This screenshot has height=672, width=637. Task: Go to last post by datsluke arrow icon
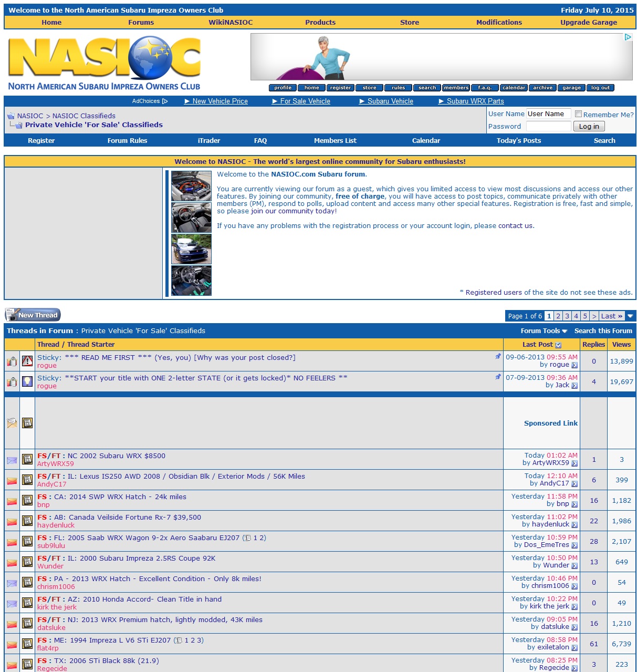pos(575,627)
